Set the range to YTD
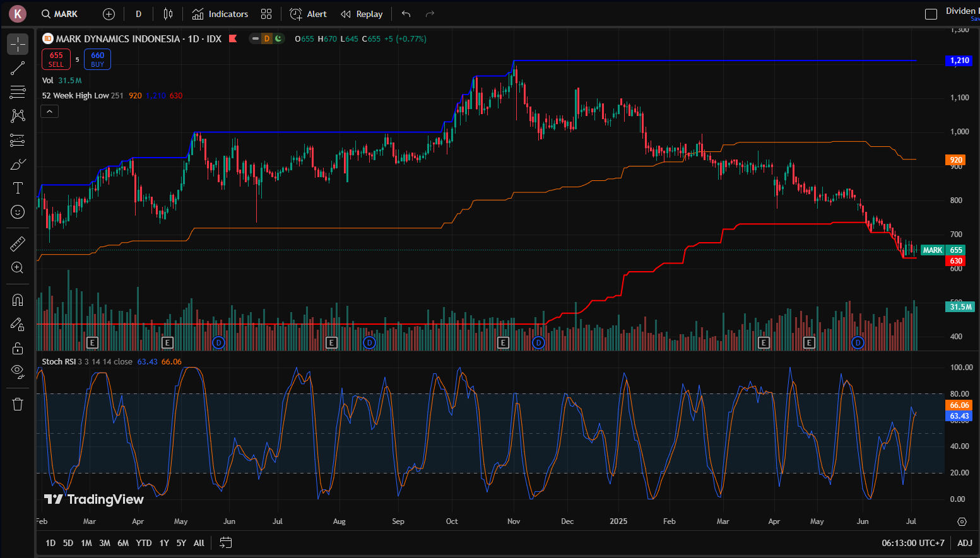Screen dimensions: 980x558 tap(144, 543)
